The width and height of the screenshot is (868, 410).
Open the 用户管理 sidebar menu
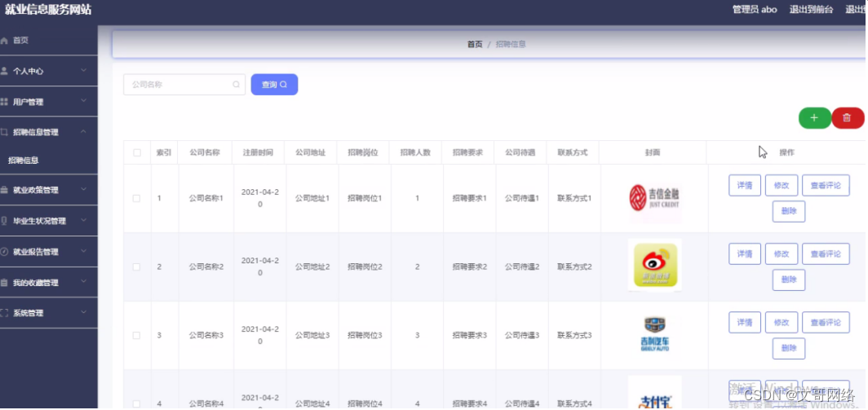49,102
